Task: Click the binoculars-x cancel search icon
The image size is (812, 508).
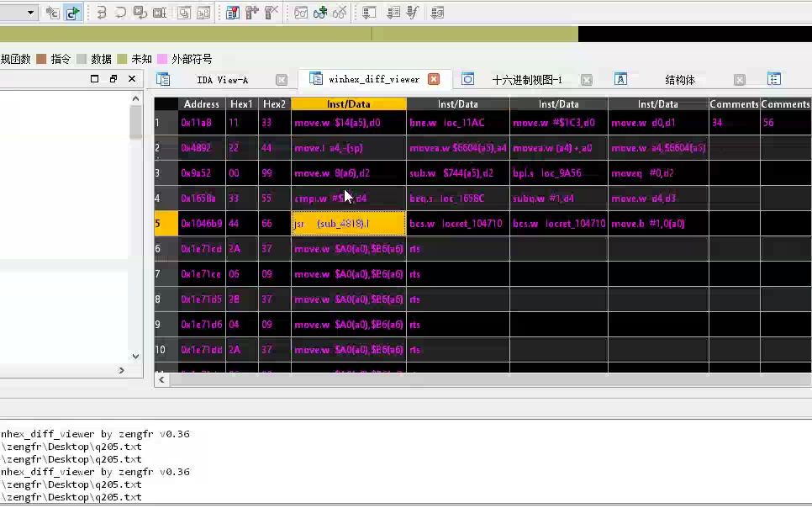Action: tap(340, 12)
